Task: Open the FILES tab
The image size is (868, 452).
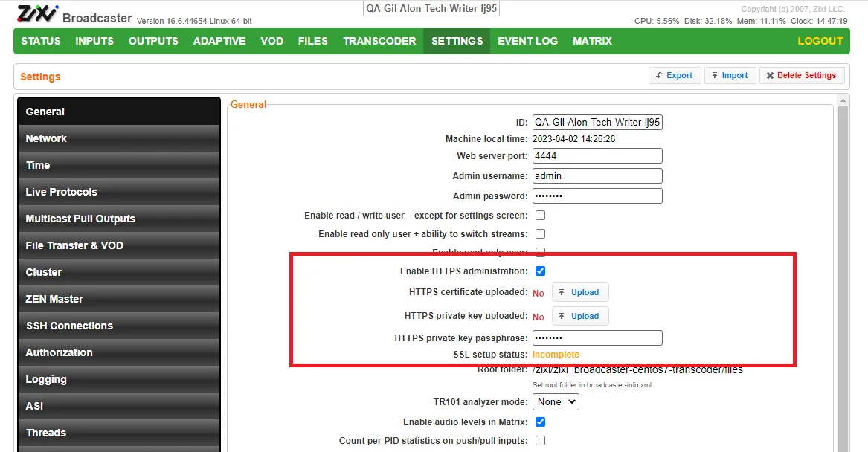Action: point(313,41)
